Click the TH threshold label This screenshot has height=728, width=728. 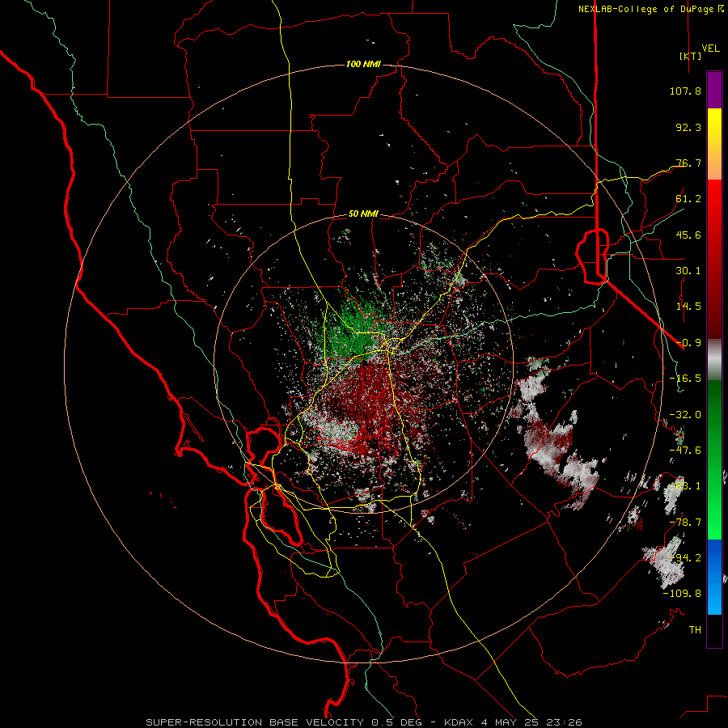coord(695,630)
